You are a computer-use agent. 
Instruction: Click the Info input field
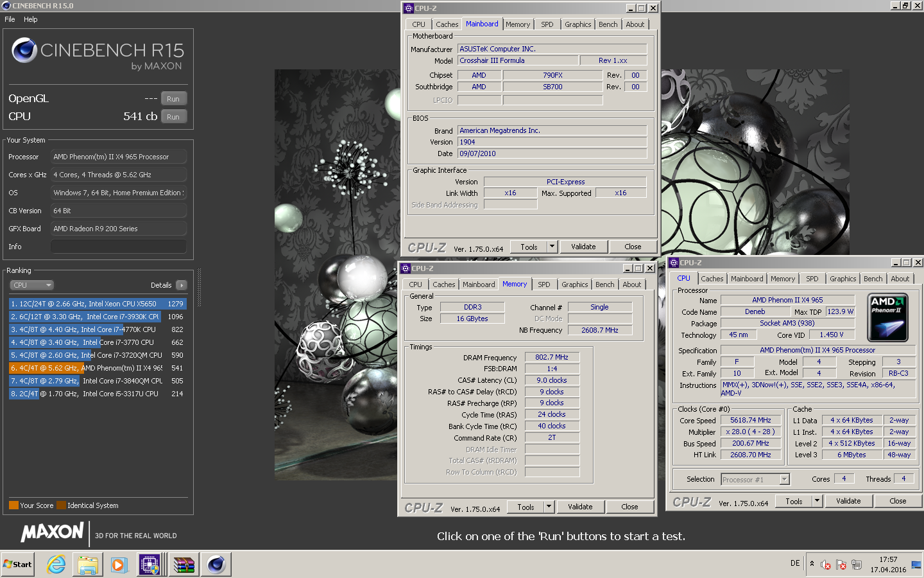119,247
